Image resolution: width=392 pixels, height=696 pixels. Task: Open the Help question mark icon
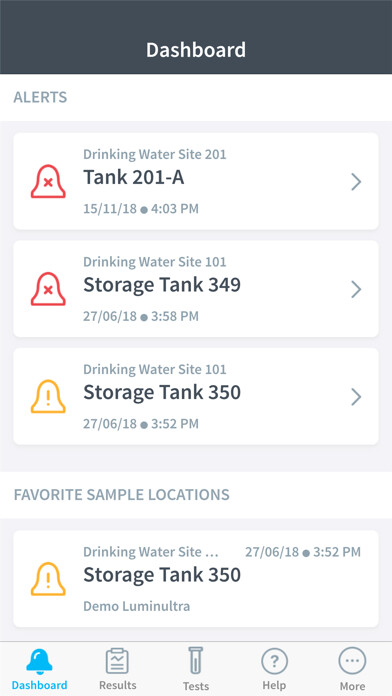(x=274, y=661)
